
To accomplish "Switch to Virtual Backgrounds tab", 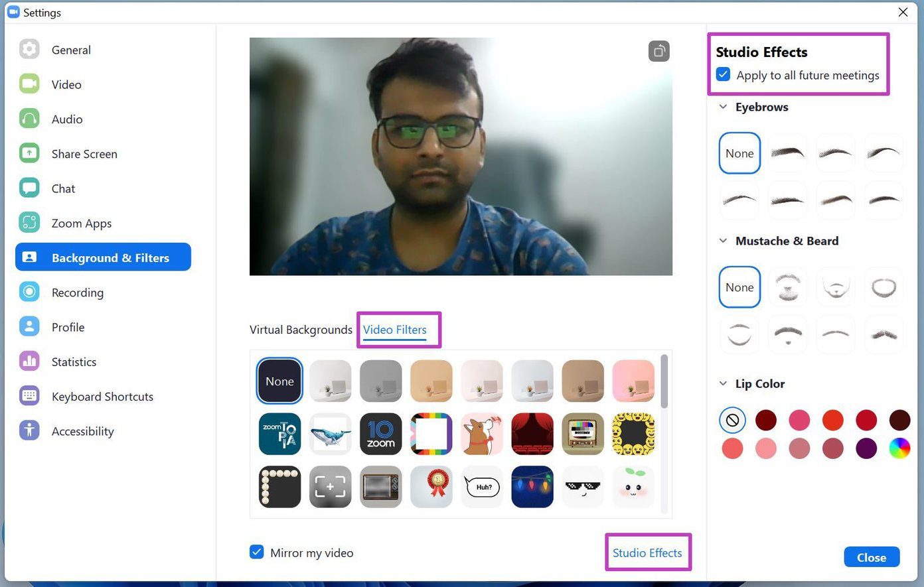I will coord(301,330).
